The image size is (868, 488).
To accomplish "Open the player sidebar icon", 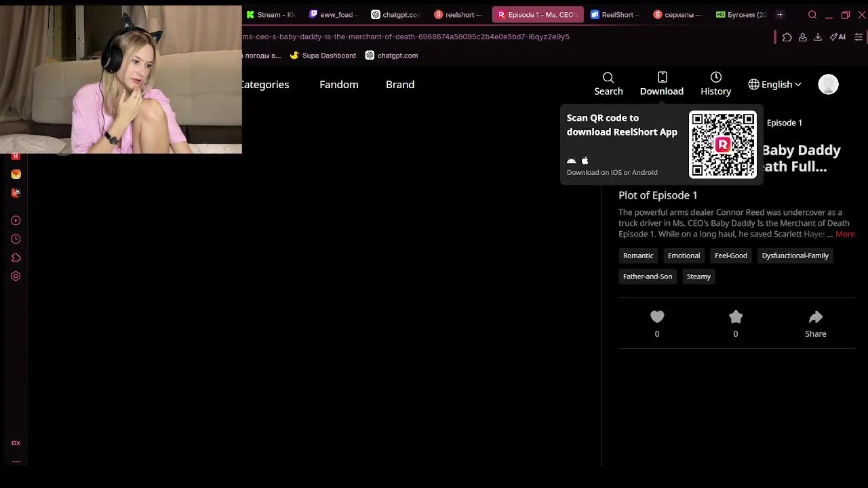I will [x=16, y=220].
